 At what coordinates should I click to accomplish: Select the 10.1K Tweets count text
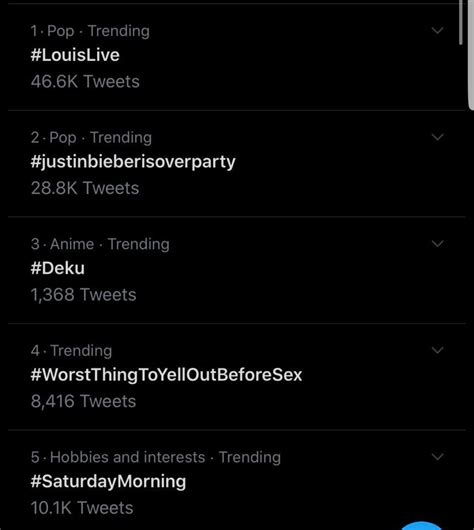(x=82, y=508)
